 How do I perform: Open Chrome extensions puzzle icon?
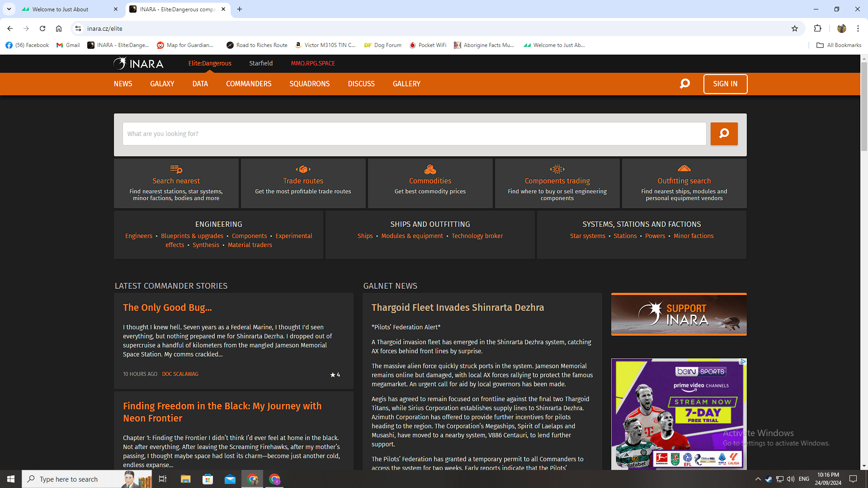pyautogui.click(x=817, y=28)
